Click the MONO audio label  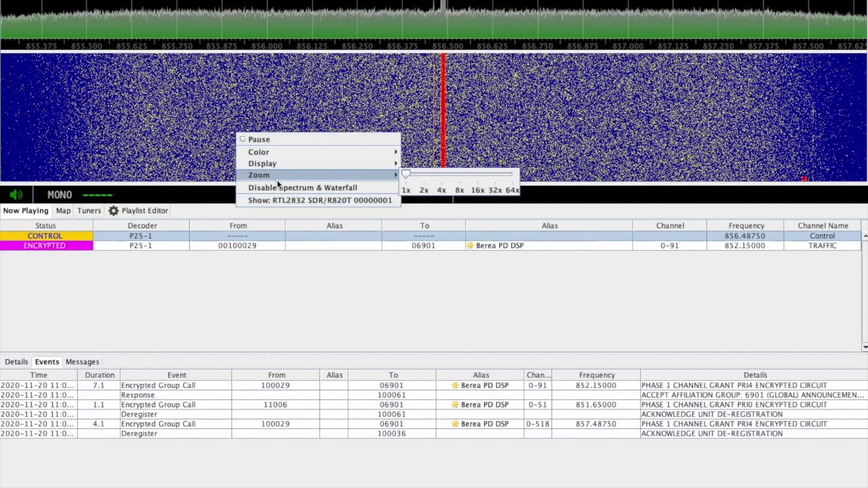pos(60,195)
